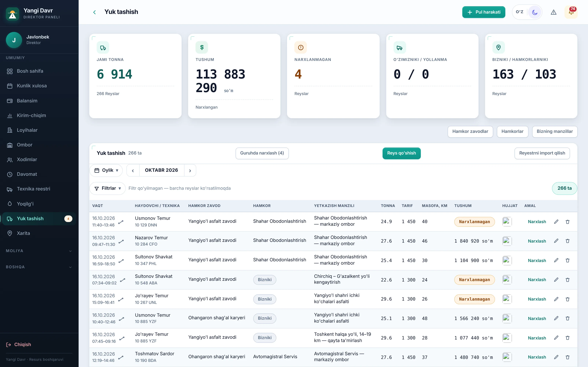Expand the MOLIYA sidebar section
Image resolution: width=588 pixels, height=367 pixels.
(x=39, y=251)
